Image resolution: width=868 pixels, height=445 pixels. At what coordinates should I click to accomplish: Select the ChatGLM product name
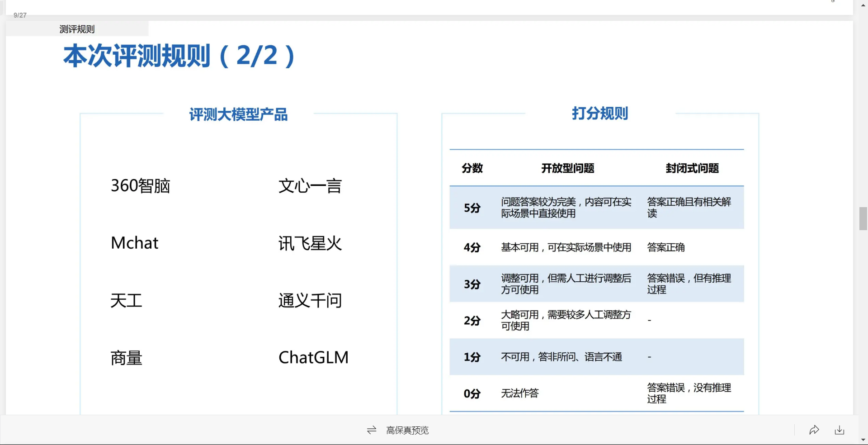click(x=313, y=358)
